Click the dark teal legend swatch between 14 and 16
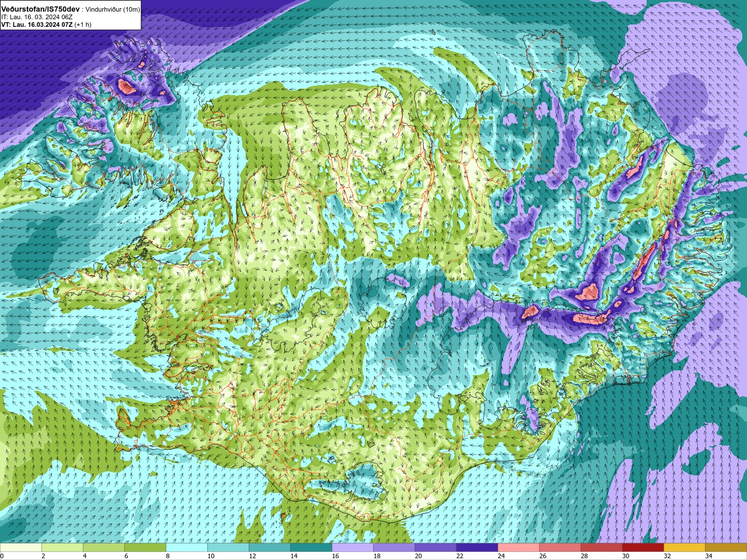747x560 pixels. [x=311, y=548]
